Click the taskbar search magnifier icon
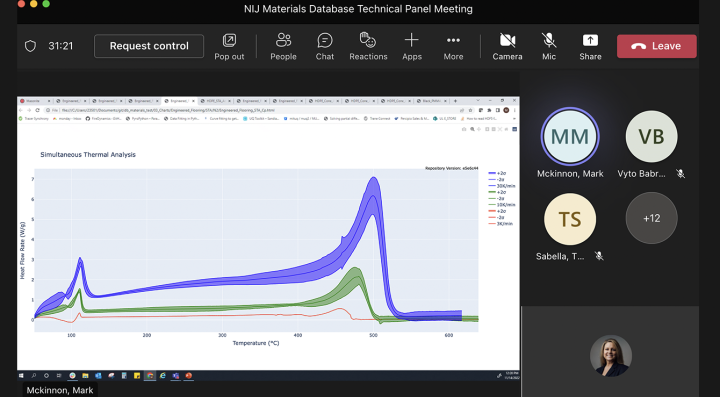Screen dimensions: 720x397 pos(34,375)
